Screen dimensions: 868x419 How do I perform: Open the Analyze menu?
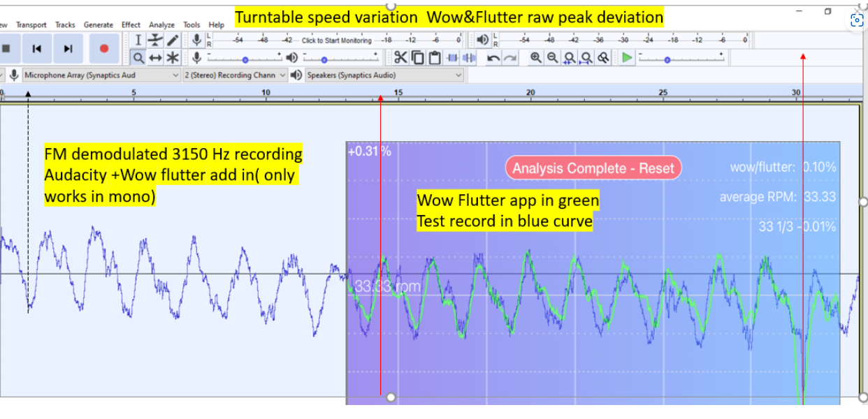161,24
